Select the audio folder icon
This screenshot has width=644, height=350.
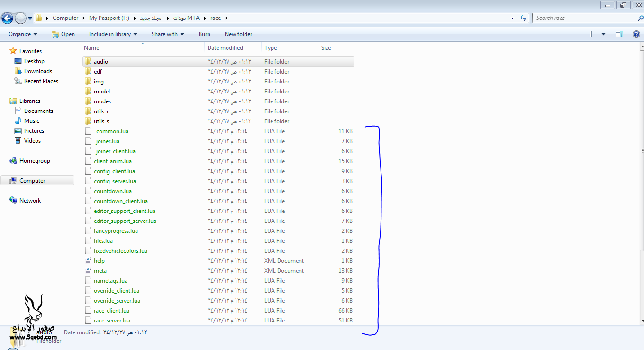pyautogui.click(x=88, y=62)
